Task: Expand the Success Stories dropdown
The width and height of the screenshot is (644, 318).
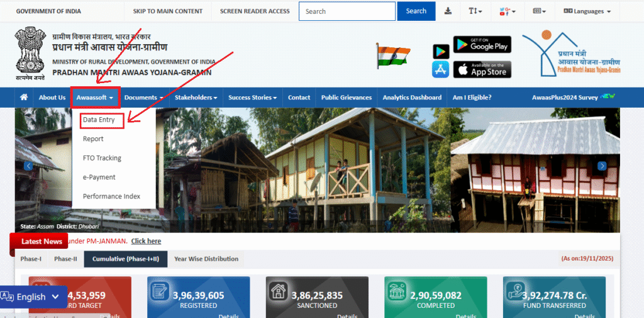Action: (253, 98)
